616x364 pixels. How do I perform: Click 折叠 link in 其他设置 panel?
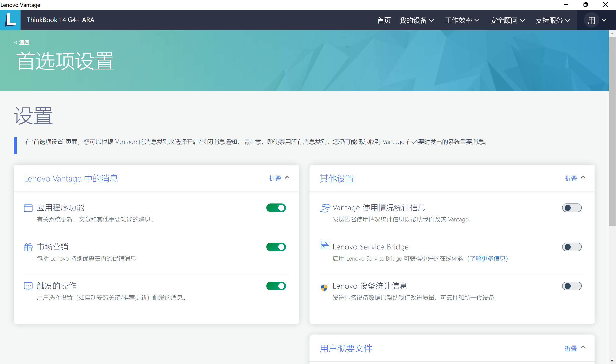pyautogui.click(x=571, y=178)
